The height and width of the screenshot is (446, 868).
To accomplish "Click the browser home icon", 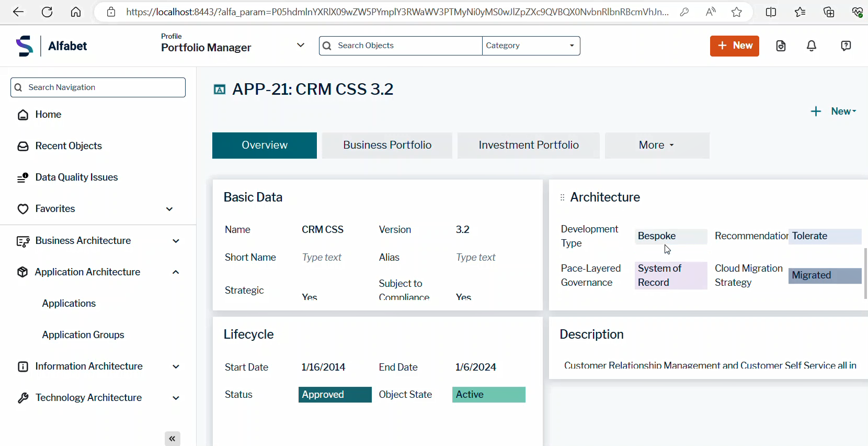I will pyautogui.click(x=76, y=12).
